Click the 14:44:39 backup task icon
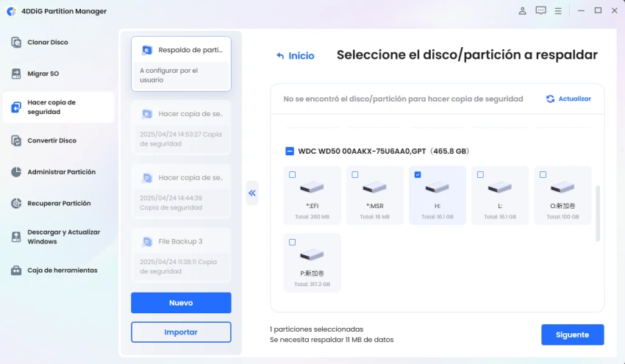 click(147, 178)
